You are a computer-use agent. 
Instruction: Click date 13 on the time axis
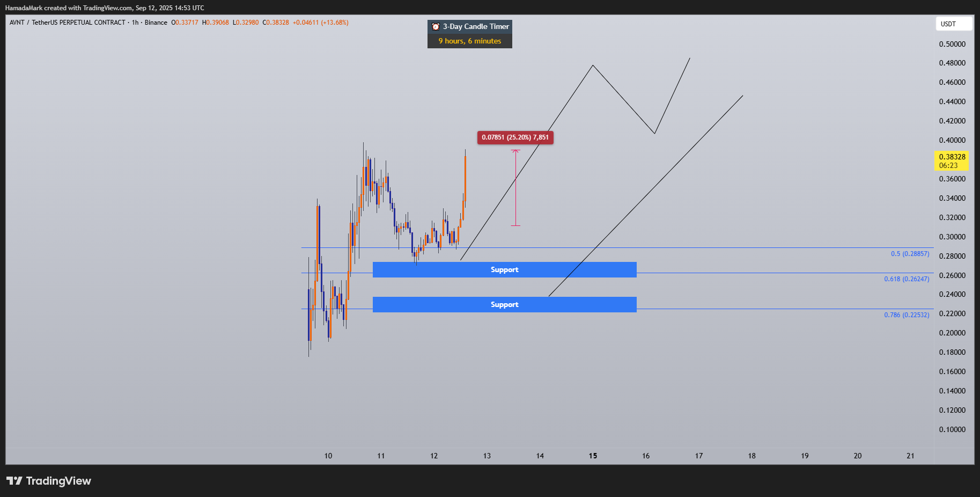click(x=487, y=456)
